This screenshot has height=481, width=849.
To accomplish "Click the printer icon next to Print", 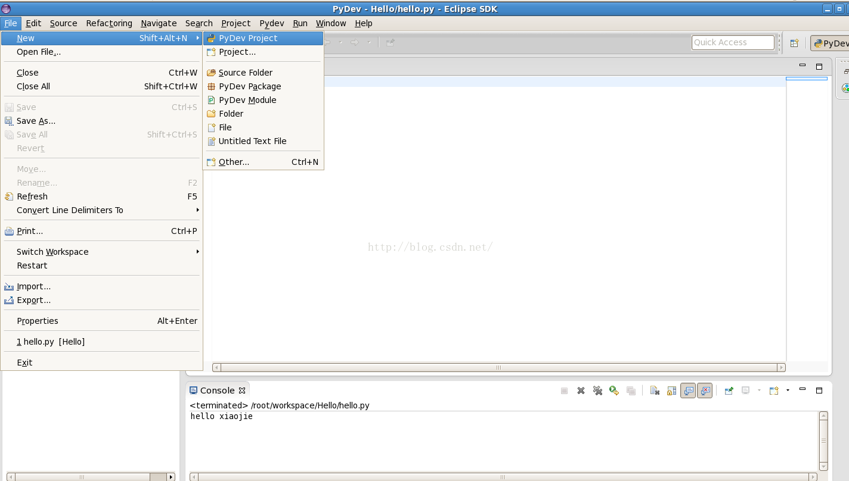I will tap(9, 231).
